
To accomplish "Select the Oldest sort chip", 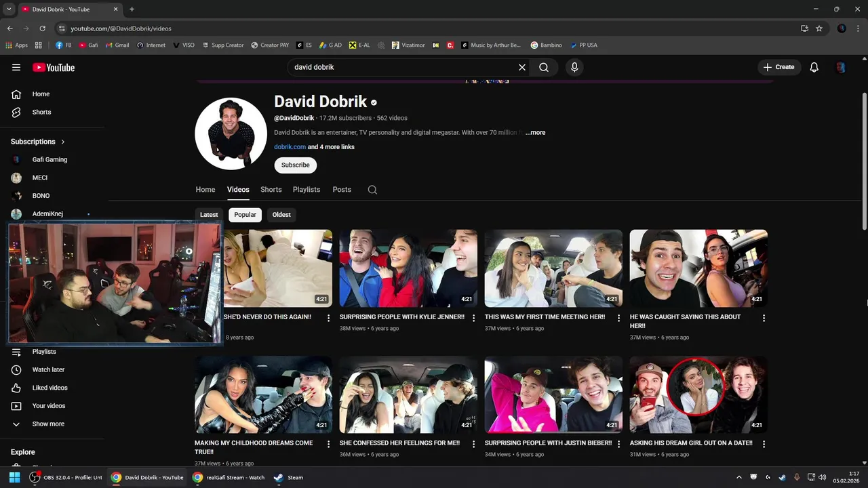I will click(x=281, y=215).
